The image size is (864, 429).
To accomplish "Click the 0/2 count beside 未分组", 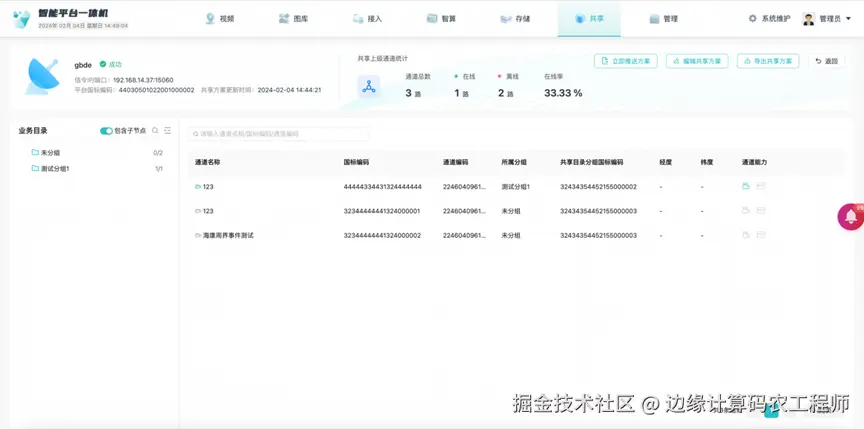I will pyautogui.click(x=158, y=153).
